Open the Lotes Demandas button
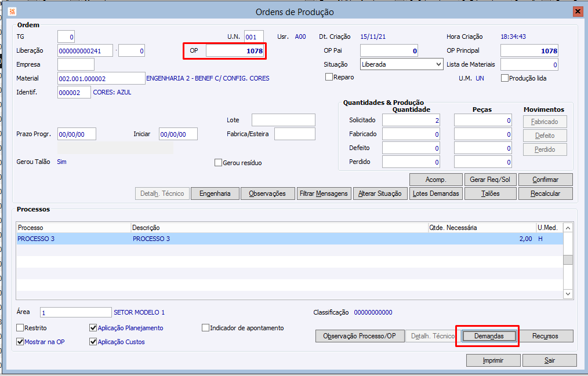The image size is (588, 376). pyautogui.click(x=435, y=194)
